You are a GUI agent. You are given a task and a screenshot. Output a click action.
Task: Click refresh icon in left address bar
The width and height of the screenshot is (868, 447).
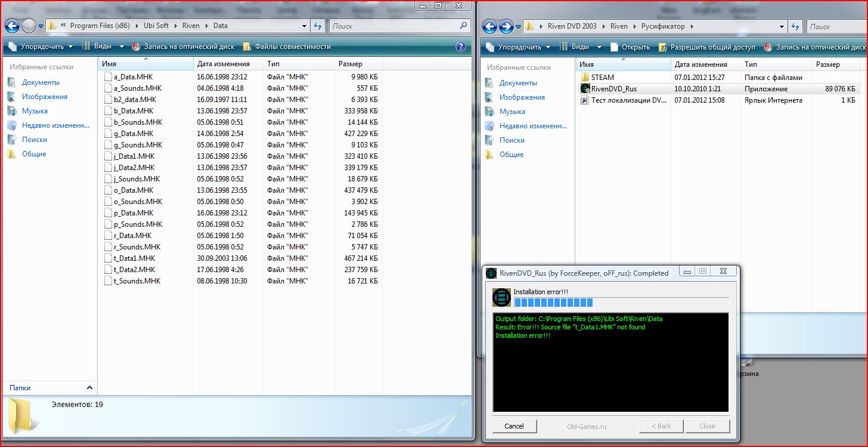pyautogui.click(x=318, y=26)
